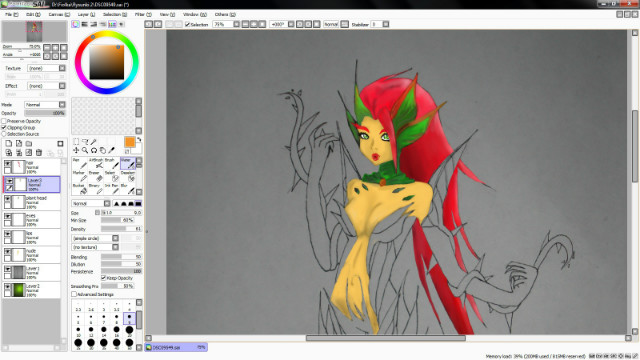Viewport: 640px width, 360px height.
Task: Open the Selection menu
Action: click(115, 15)
